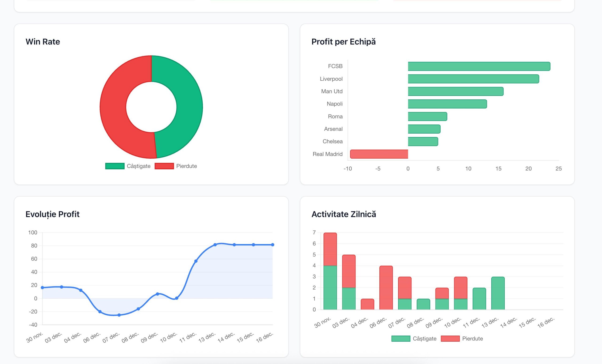Viewport: 602px width, 364px height.
Task: Click red portion of 03 dec. activity bar
Action: point(349,271)
